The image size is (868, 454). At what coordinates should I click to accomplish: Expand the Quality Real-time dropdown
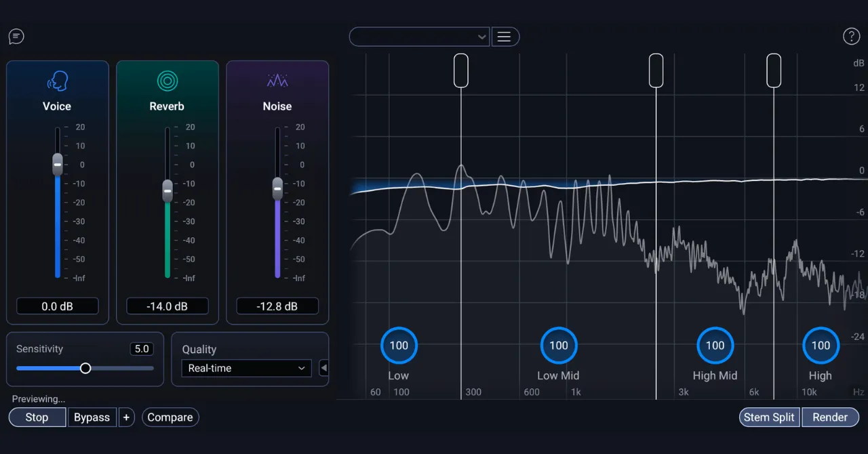(246, 368)
